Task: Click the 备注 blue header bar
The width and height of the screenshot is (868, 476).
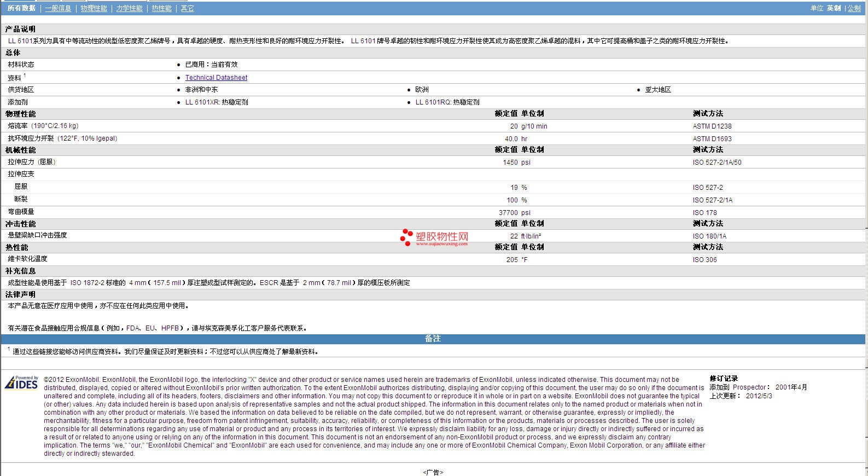Action: pyautogui.click(x=433, y=339)
